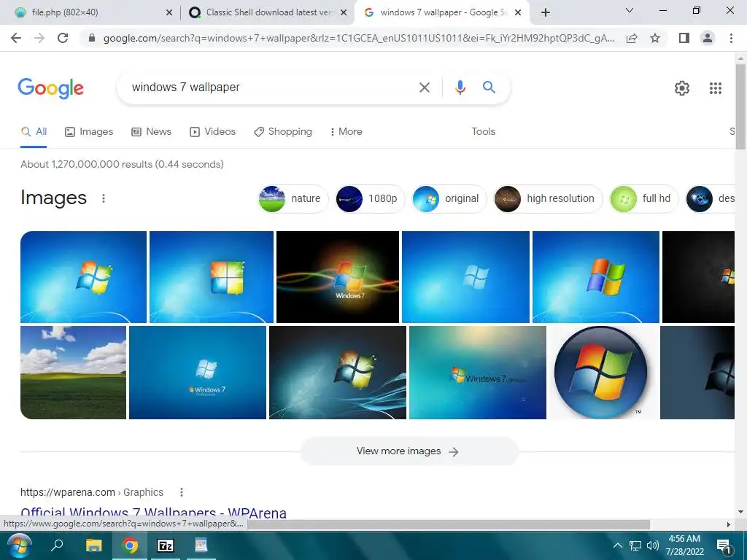Submit search with the magnifier icon

tap(489, 87)
